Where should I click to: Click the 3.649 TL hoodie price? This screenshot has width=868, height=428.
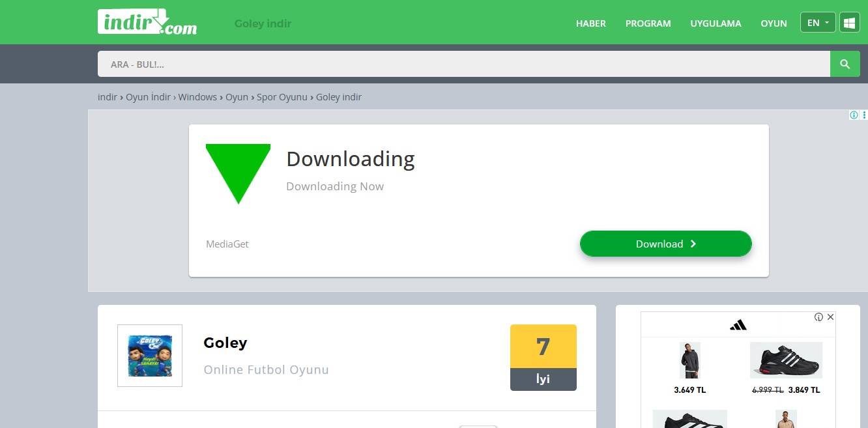tap(690, 390)
